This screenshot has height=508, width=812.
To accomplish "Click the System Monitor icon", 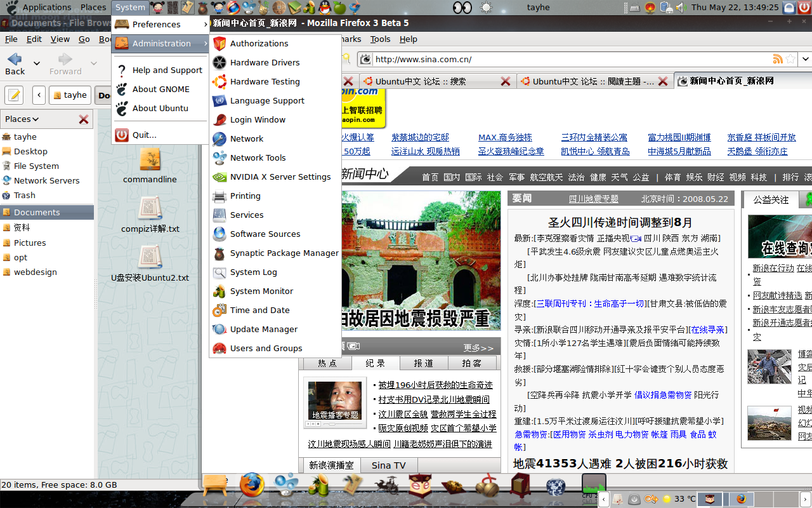I will pos(219,291).
